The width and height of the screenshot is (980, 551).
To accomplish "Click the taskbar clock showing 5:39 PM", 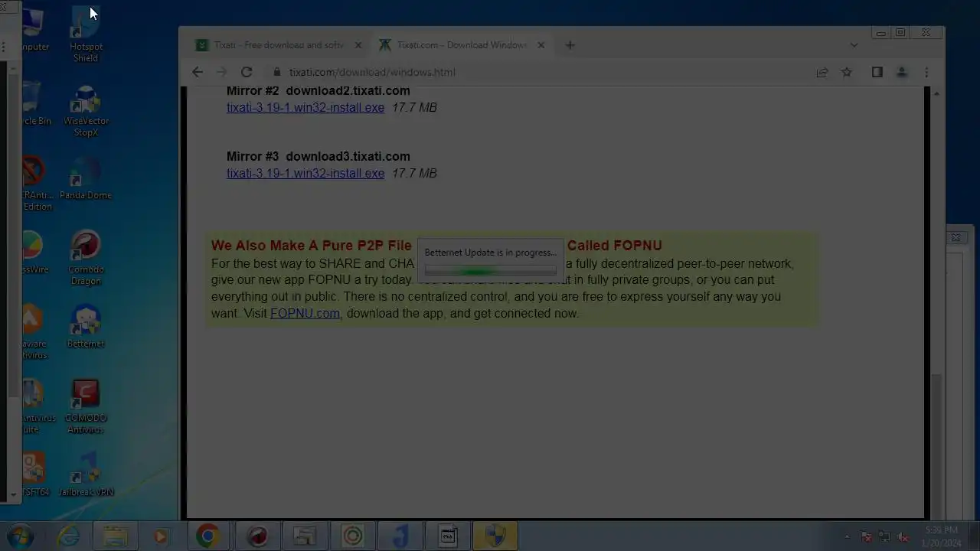I will tap(941, 536).
